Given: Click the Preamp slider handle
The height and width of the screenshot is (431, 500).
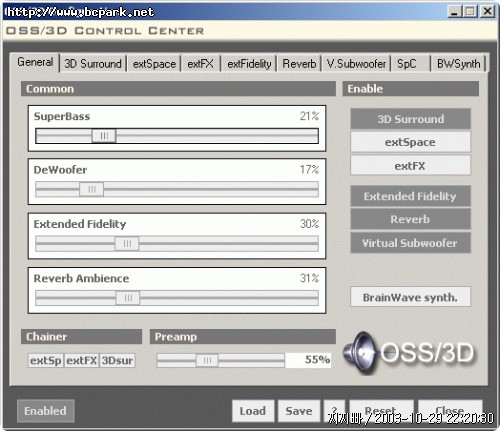Looking at the screenshot, I should (x=207, y=360).
